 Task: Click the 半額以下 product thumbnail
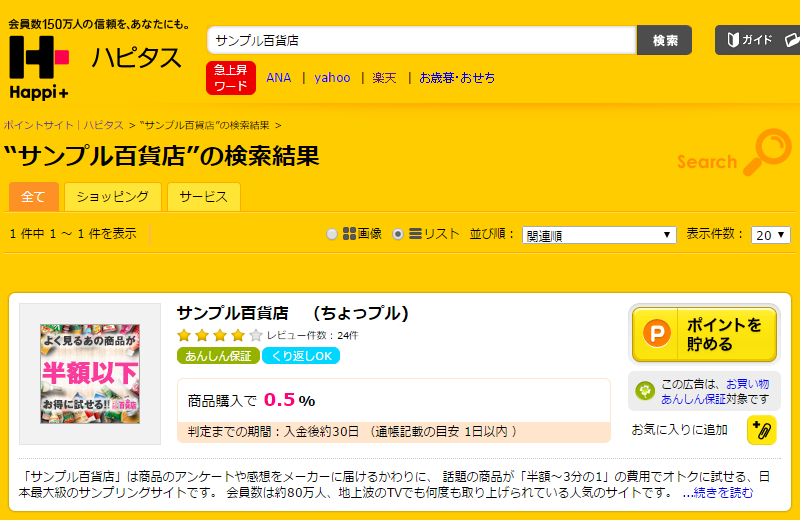(x=90, y=374)
